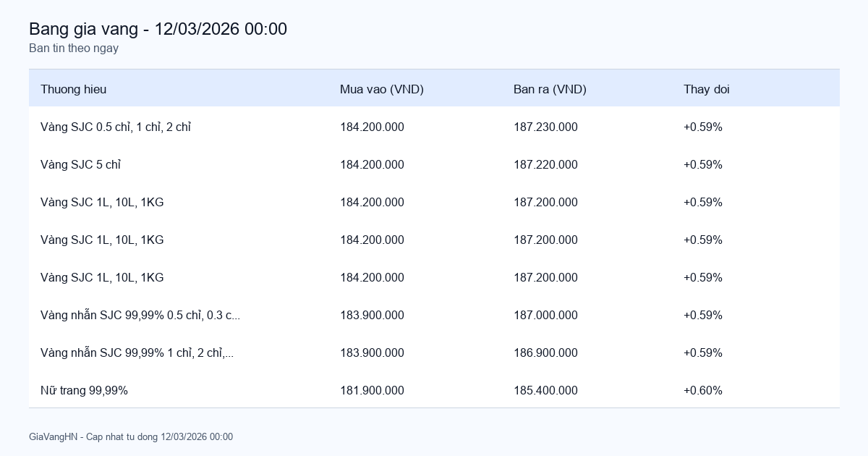This screenshot has height=456, width=868.
Task: Click sell price 187.000.000
Action: coord(545,315)
